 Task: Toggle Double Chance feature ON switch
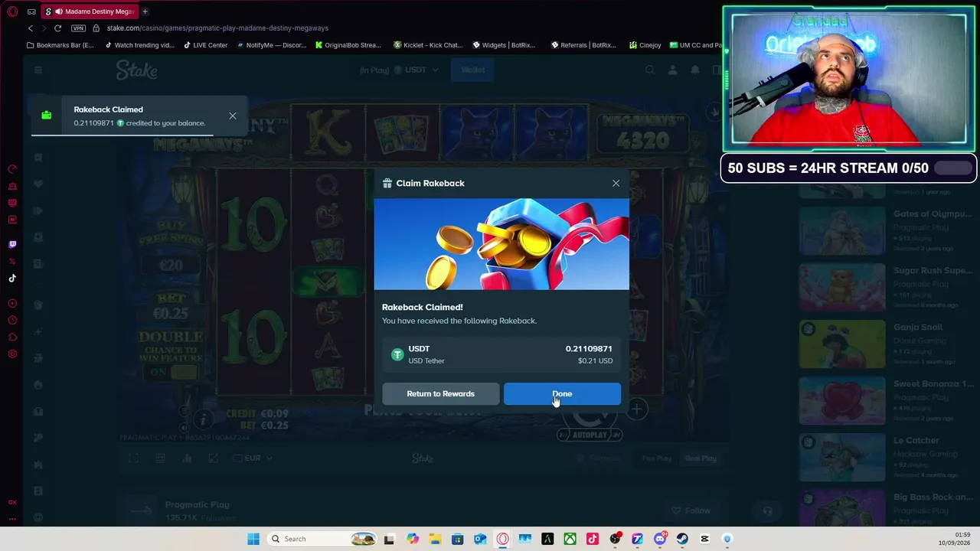click(171, 373)
